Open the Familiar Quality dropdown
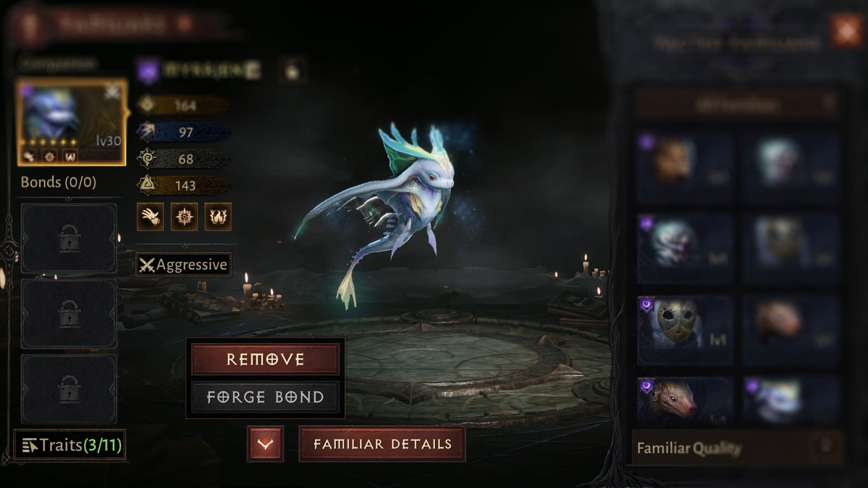Image resolution: width=868 pixels, height=488 pixels. point(737,448)
